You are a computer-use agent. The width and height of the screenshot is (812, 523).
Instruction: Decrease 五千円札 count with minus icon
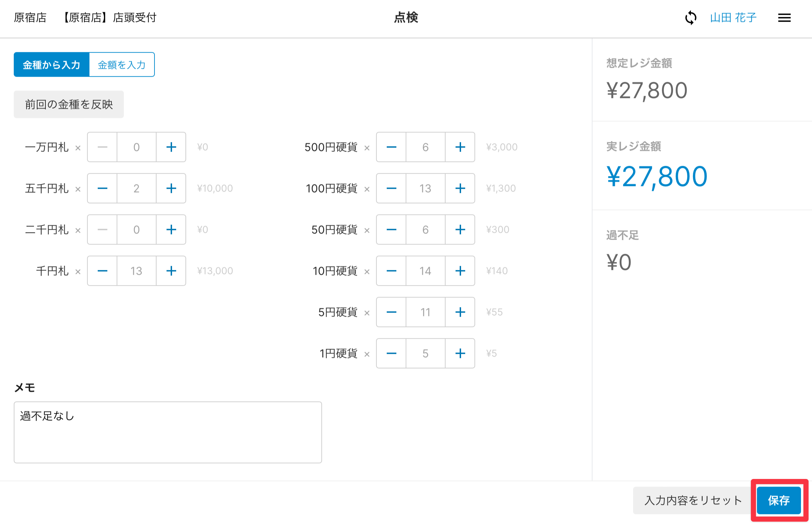(x=102, y=188)
